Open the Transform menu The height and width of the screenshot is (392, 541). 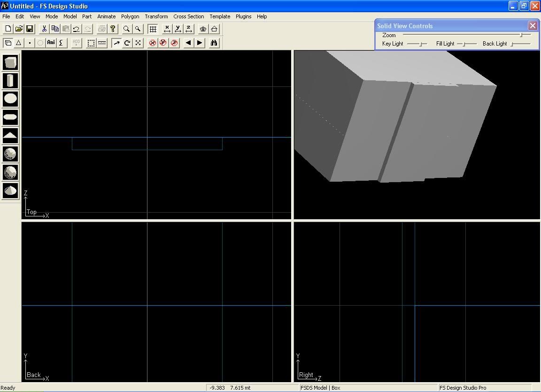156,16
